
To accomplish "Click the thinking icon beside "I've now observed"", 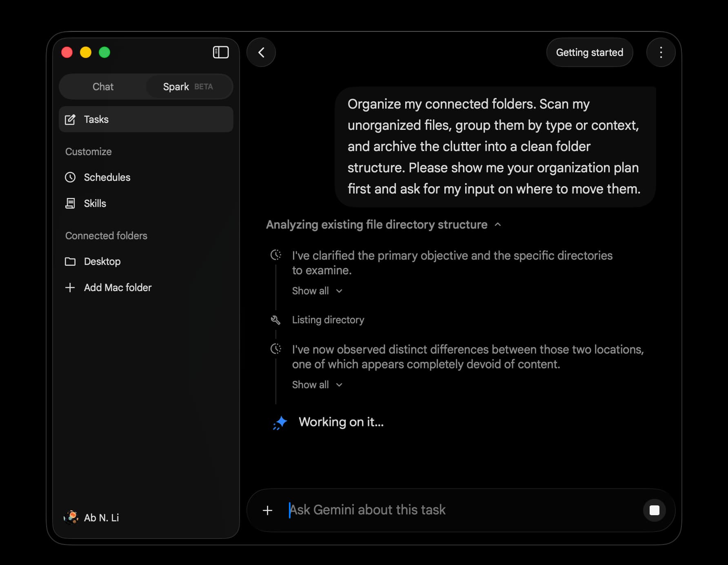I will coord(276,349).
